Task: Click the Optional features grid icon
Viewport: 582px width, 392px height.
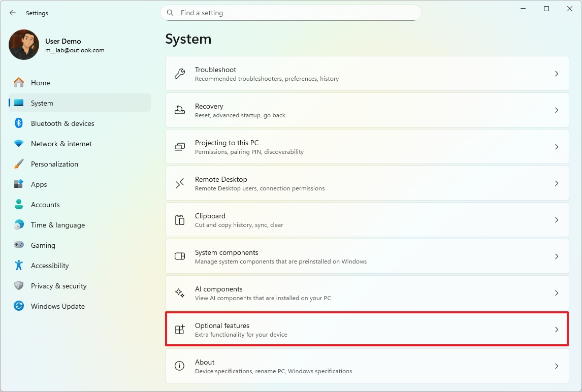Action: pyautogui.click(x=180, y=330)
